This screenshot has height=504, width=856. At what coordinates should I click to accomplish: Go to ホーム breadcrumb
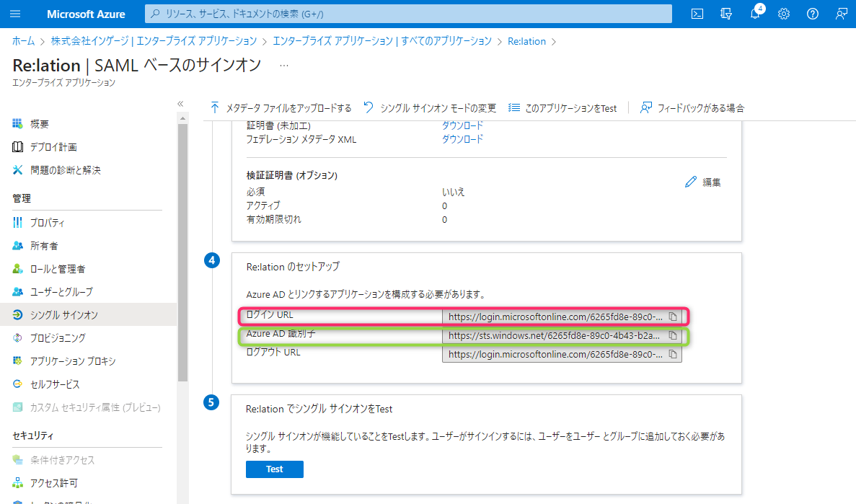click(x=24, y=41)
